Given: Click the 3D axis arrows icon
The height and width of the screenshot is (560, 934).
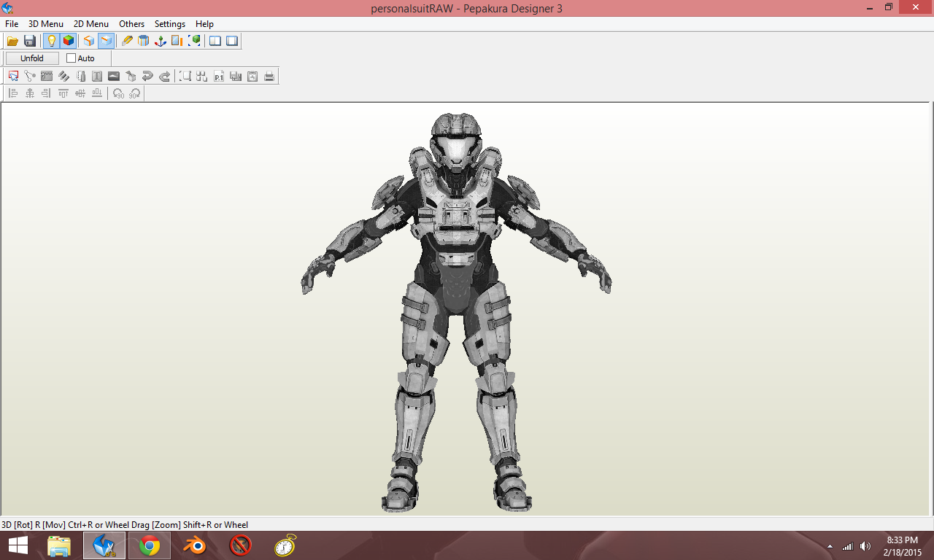Looking at the screenshot, I should point(161,41).
